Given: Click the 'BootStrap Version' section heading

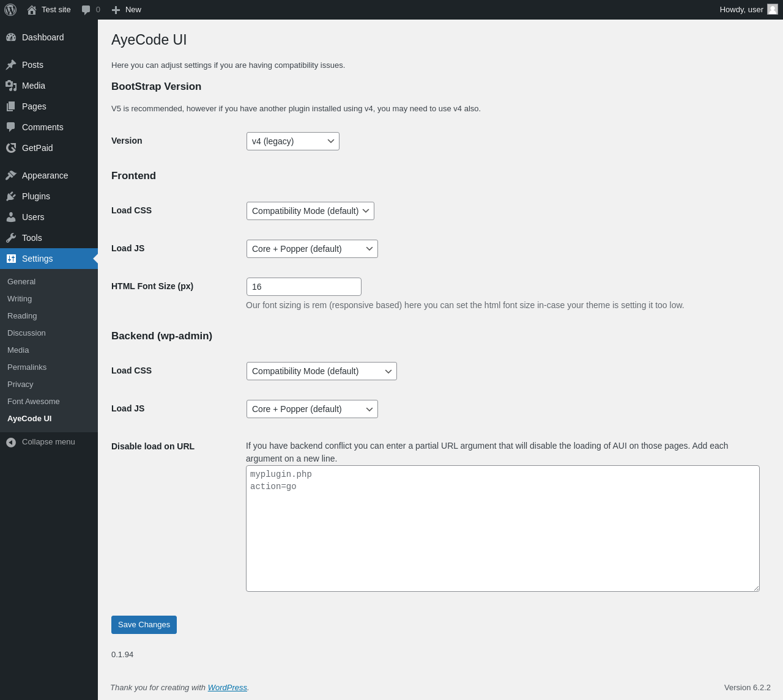Looking at the screenshot, I should tap(156, 87).
